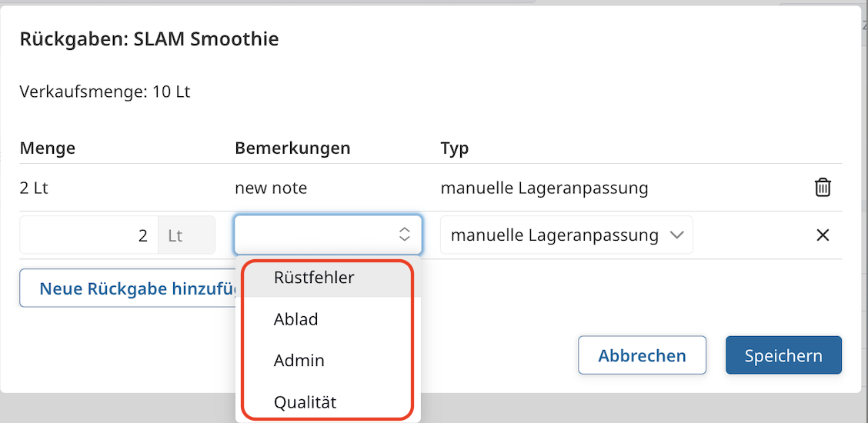This screenshot has height=423, width=868.
Task: Open the Bemerkungen combo box in the new row
Action: tap(328, 235)
